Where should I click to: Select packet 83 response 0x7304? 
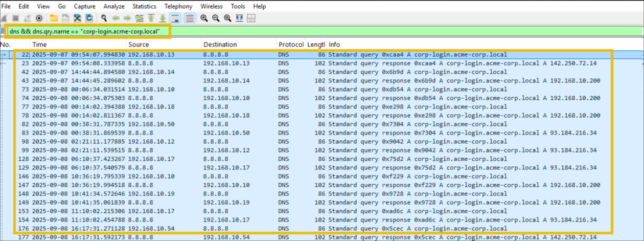(322, 133)
